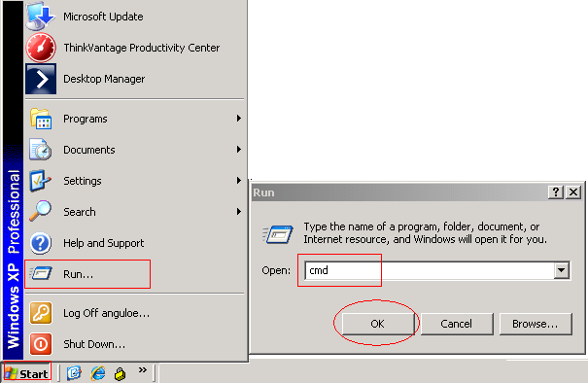Image resolution: width=588 pixels, height=383 pixels.
Task: Close the Run dialog with X
Action: [x=573, y=192]
